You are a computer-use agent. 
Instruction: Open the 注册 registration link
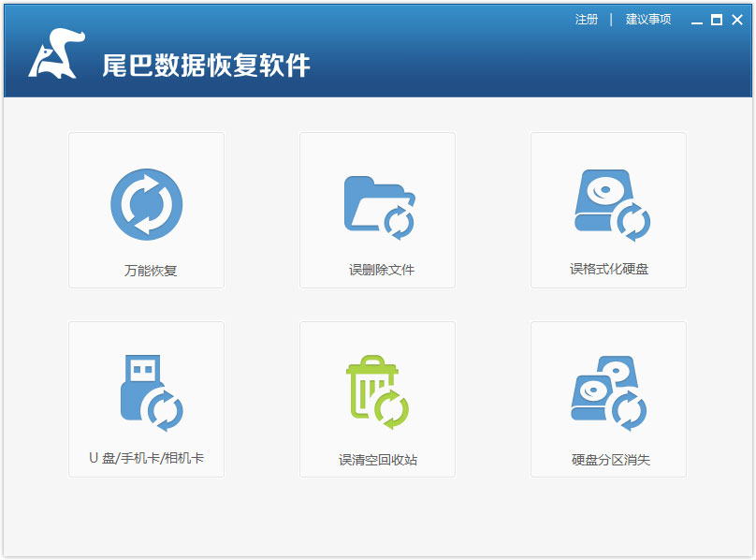(x=587, y=20)
